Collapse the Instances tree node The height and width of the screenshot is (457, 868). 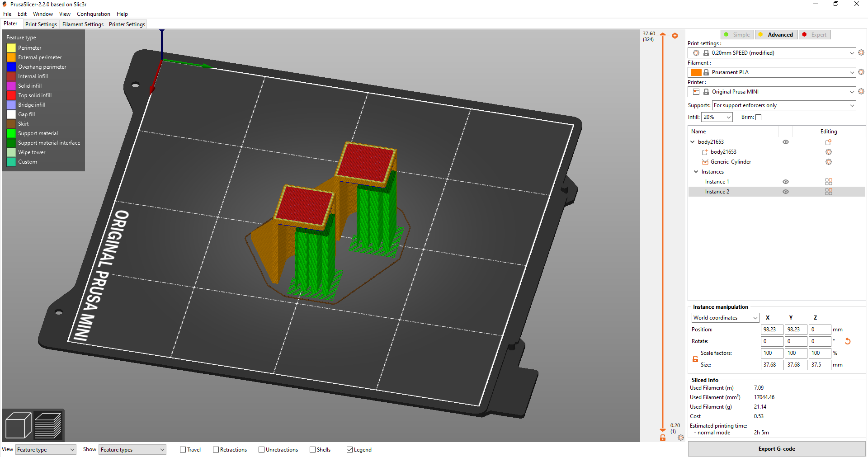coord(696,172)
